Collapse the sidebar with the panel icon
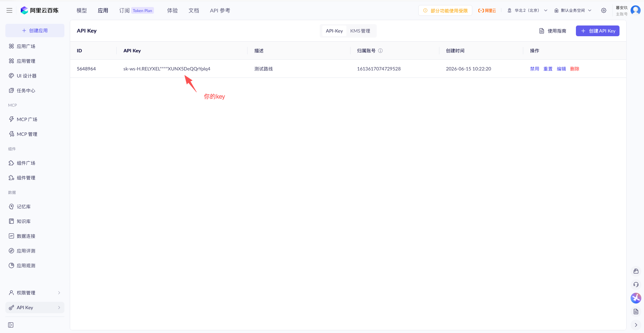Image resolution: width=644 pixels, height=333 pixels. coord(11,325)
